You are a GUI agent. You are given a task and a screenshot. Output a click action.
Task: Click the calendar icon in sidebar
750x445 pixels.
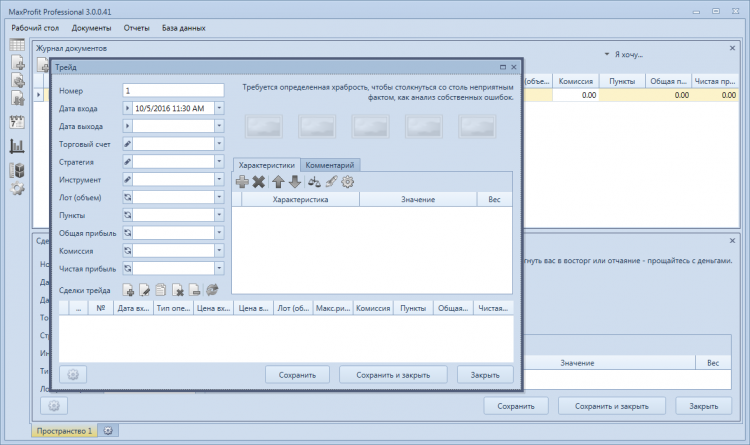click(17, 122)
